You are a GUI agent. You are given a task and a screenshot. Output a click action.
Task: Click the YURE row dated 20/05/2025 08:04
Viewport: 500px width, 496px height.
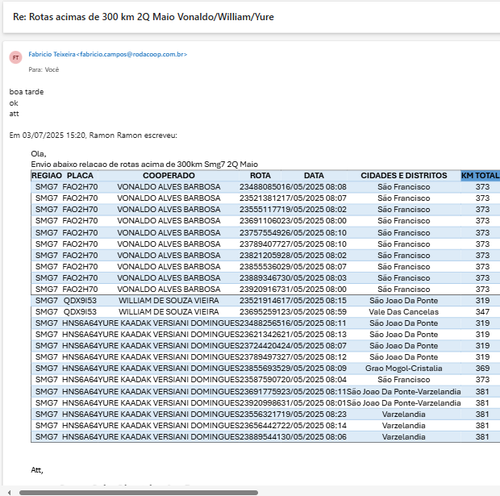click(265, 380)
